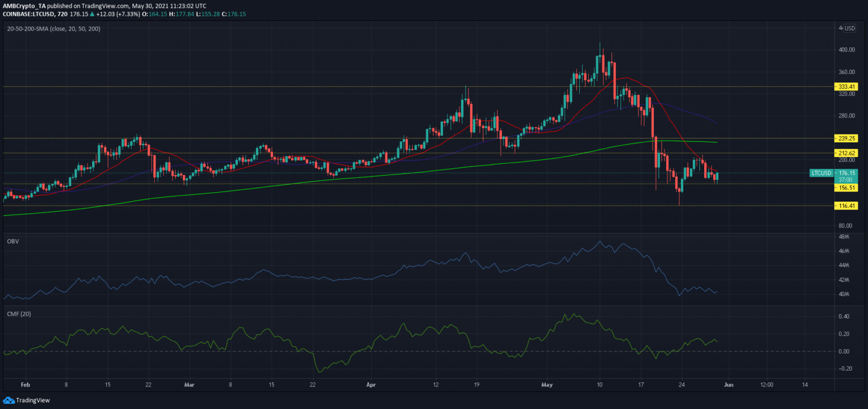The image size is (868, 409).
Task: Select the 333.41 resistance level label
Action: tap(847, 86)
